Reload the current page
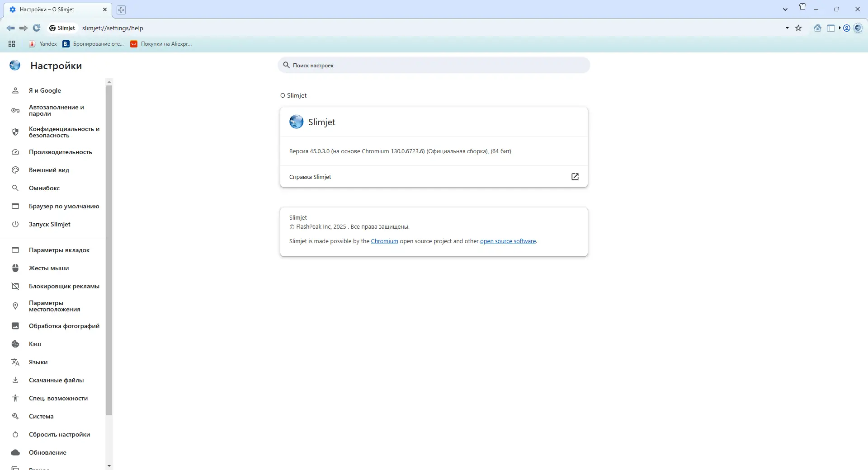This screenshot has height=470, width=868. pyautogui.click(x=37, y=28)
